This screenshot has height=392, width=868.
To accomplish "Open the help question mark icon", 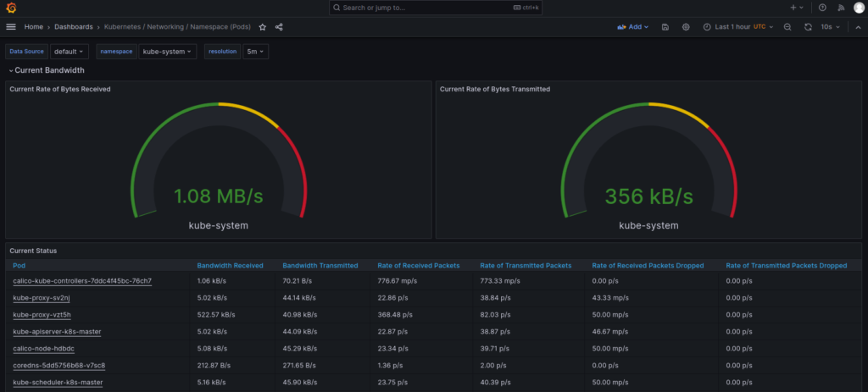I will (821, 8).
